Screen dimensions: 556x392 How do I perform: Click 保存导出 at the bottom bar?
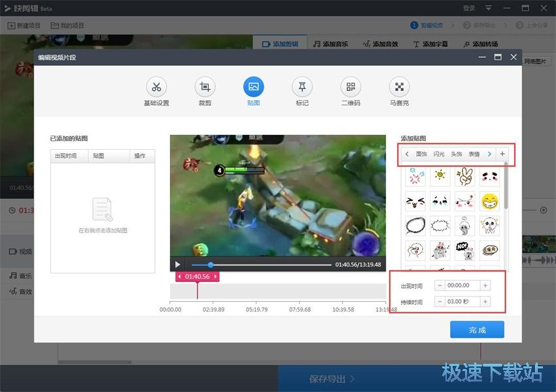pos(331,379)
